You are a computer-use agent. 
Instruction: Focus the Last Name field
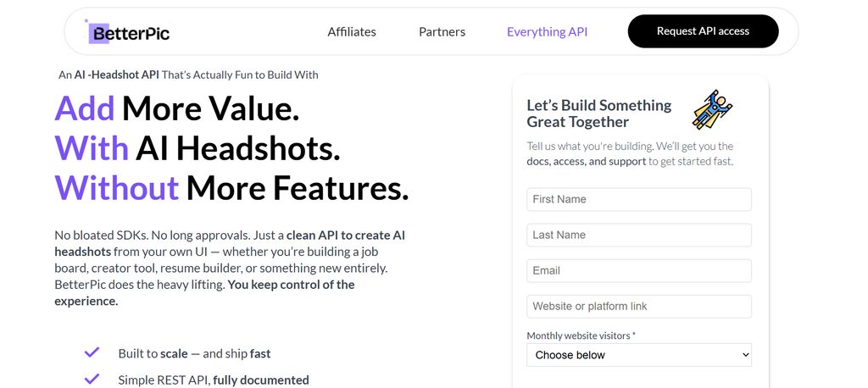[x=639, y=236]
